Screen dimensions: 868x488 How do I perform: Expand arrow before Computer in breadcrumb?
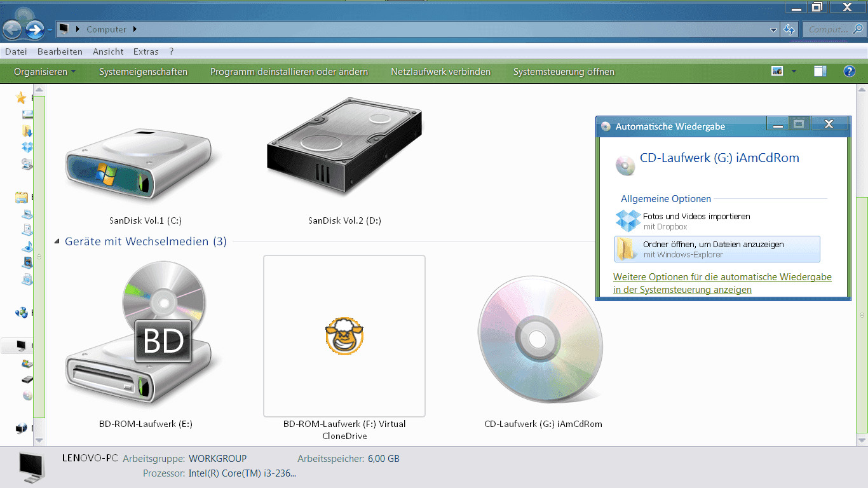point(78,29)
